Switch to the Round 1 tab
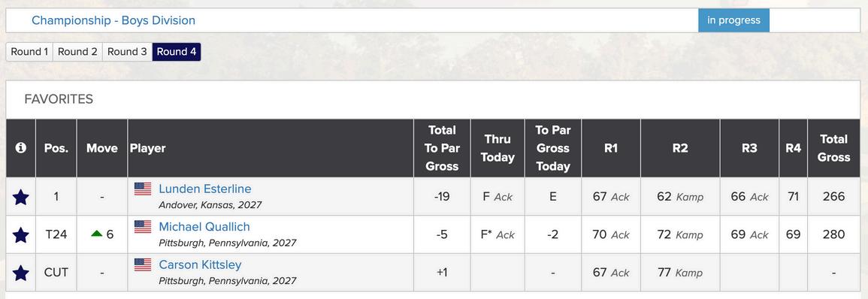This screenshot has height=299, width=868. 29,52
